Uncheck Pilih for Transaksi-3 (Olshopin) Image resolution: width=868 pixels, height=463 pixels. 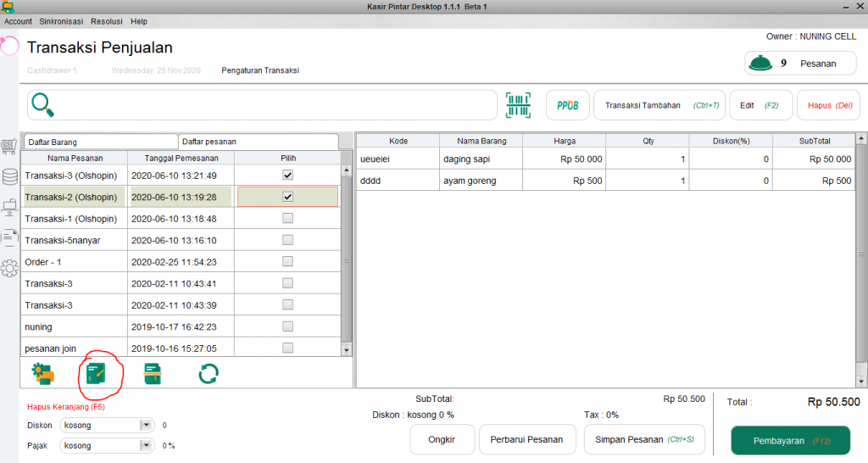coord(288,175)
